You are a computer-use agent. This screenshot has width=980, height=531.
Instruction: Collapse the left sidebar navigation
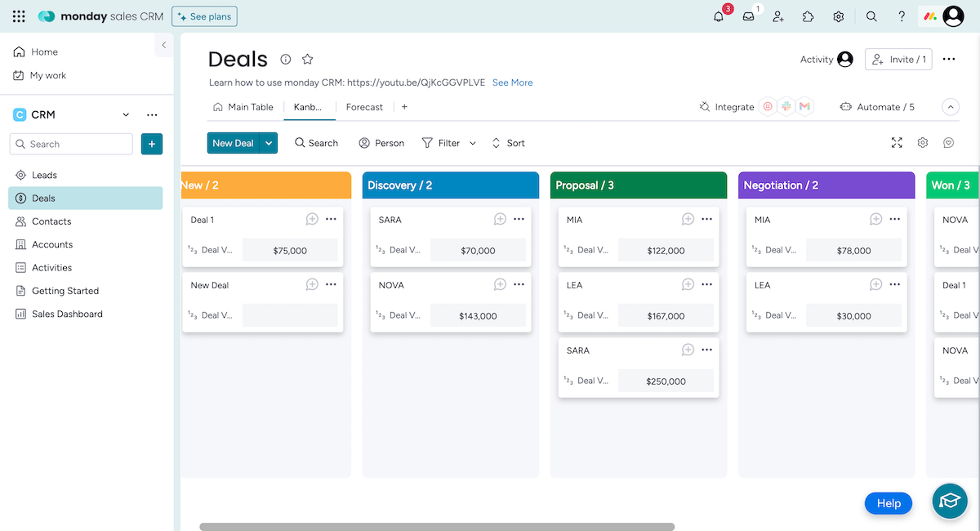tap(163, 46)
